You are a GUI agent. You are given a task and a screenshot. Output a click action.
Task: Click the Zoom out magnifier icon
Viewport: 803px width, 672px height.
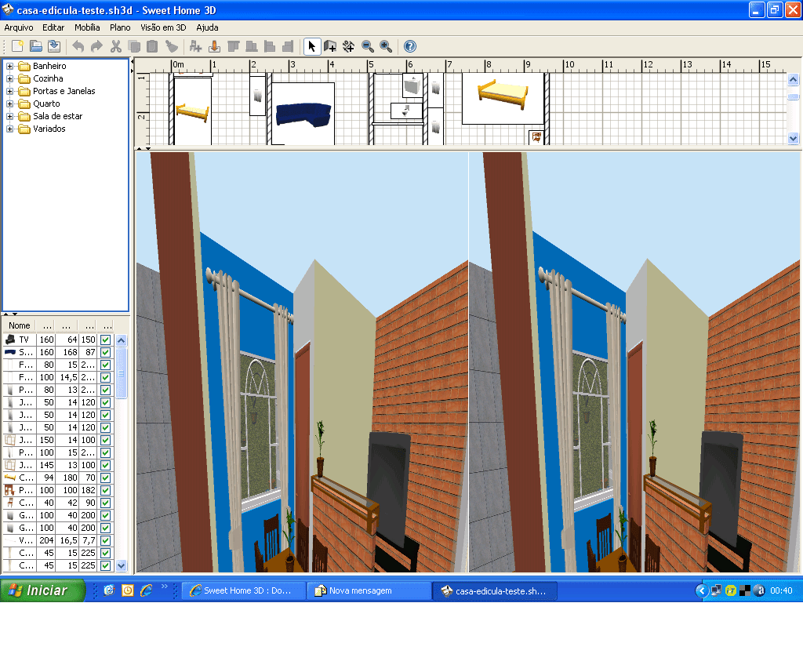coord(367,46)
